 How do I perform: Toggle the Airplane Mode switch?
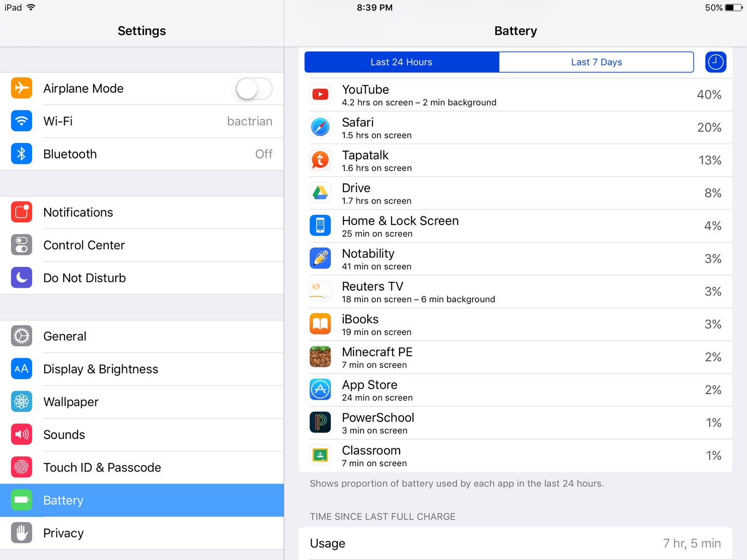point(254,88)
